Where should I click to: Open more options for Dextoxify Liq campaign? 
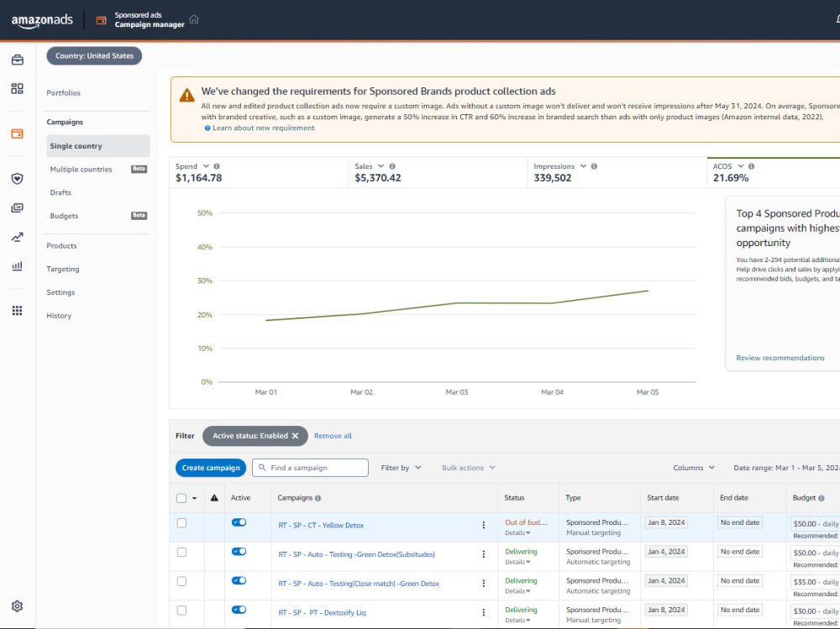[x=483, y=612]
